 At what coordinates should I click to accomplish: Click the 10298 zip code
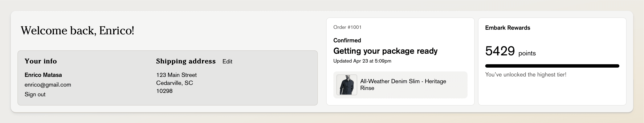164,91
